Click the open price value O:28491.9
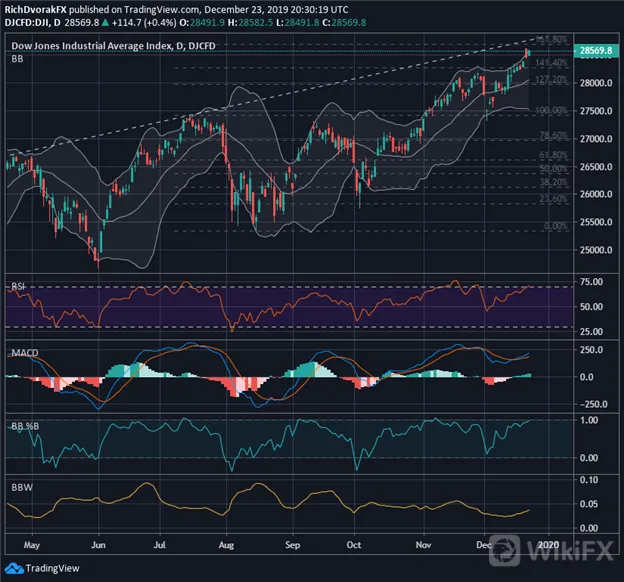This screenshot has height=582, width=624. (201, 23)
